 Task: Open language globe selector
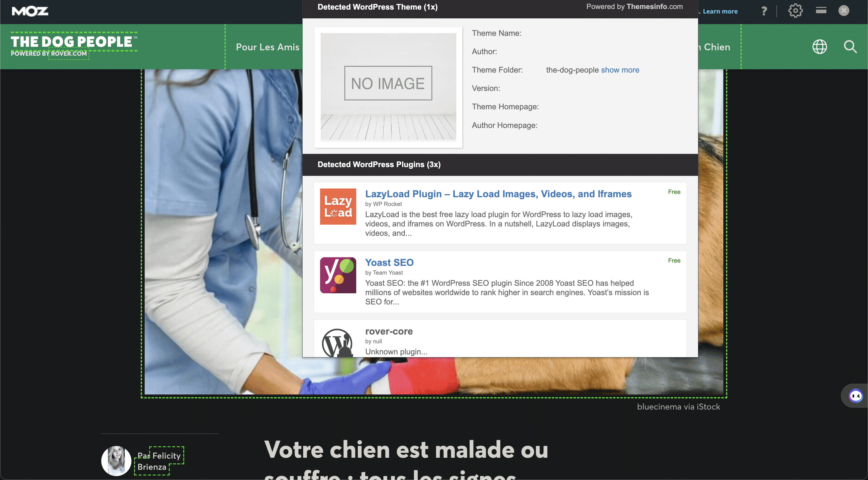[x=819, y=47]
